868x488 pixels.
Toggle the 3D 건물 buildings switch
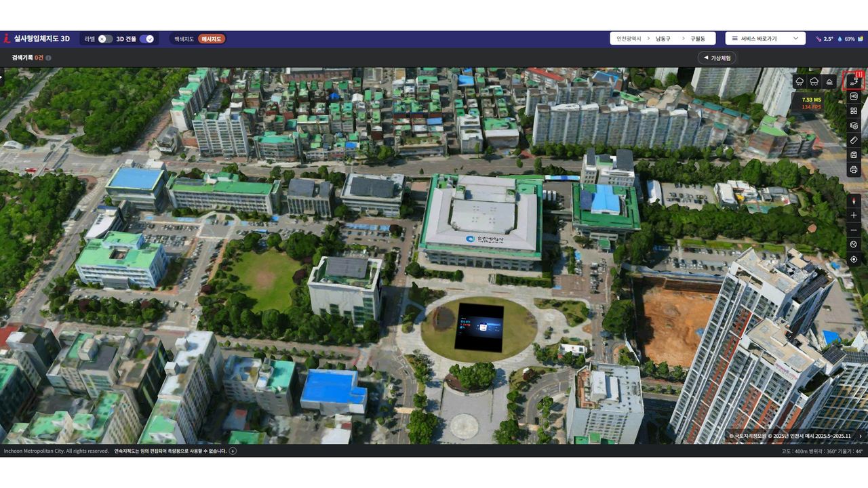click(146, 39)
